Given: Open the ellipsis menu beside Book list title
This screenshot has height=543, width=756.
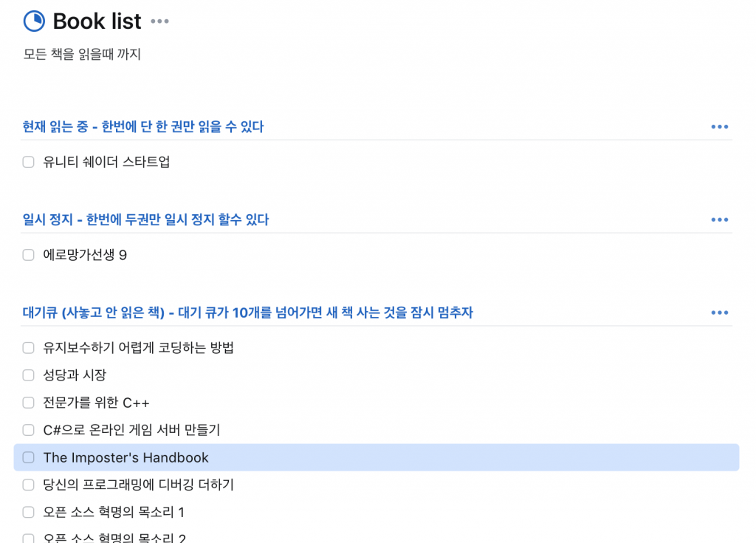Looking at the screenshot, I should [x=159, y=21].
